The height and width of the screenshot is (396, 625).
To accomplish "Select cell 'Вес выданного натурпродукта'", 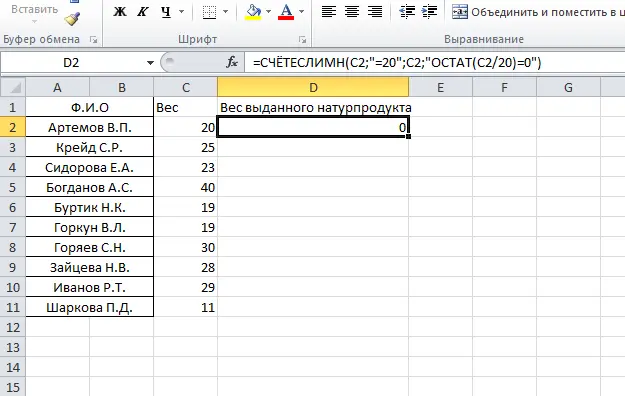I will (313, 107).
